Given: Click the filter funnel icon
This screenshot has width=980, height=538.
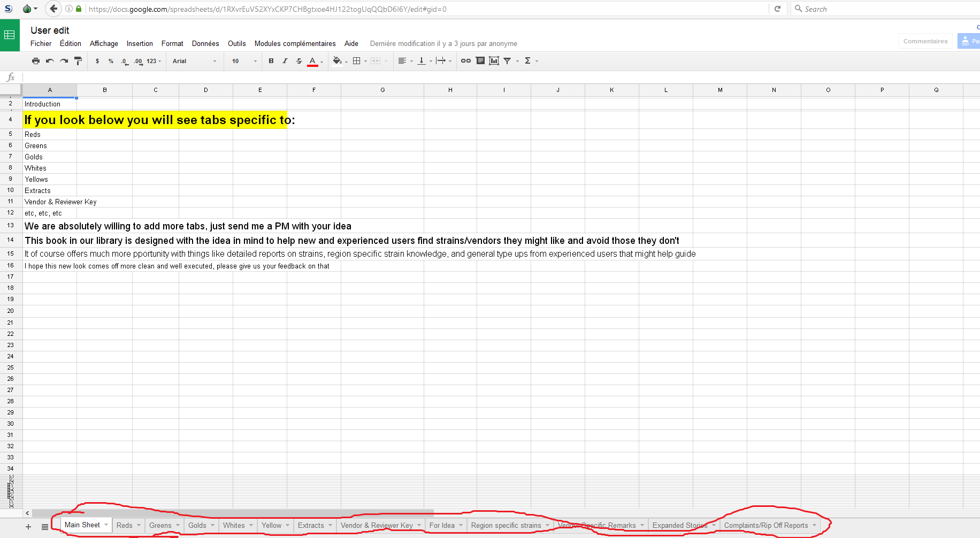Looking at the screenshot, I should (x=507, y=61).
